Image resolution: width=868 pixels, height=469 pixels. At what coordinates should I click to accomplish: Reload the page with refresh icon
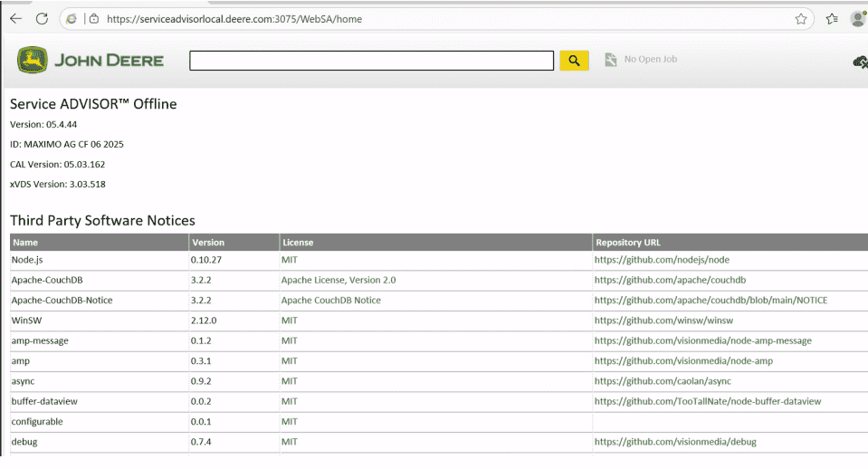[42, 18]
